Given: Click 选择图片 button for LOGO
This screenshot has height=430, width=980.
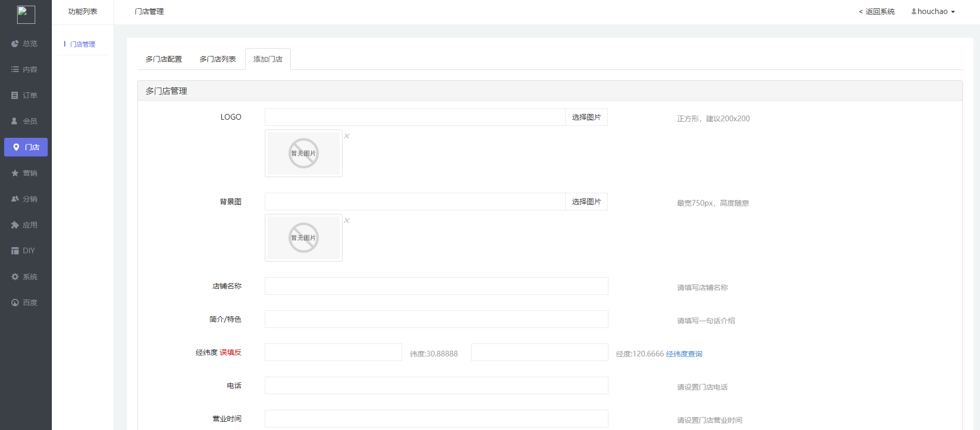Looking at the screenshot, I should [587, 117].
